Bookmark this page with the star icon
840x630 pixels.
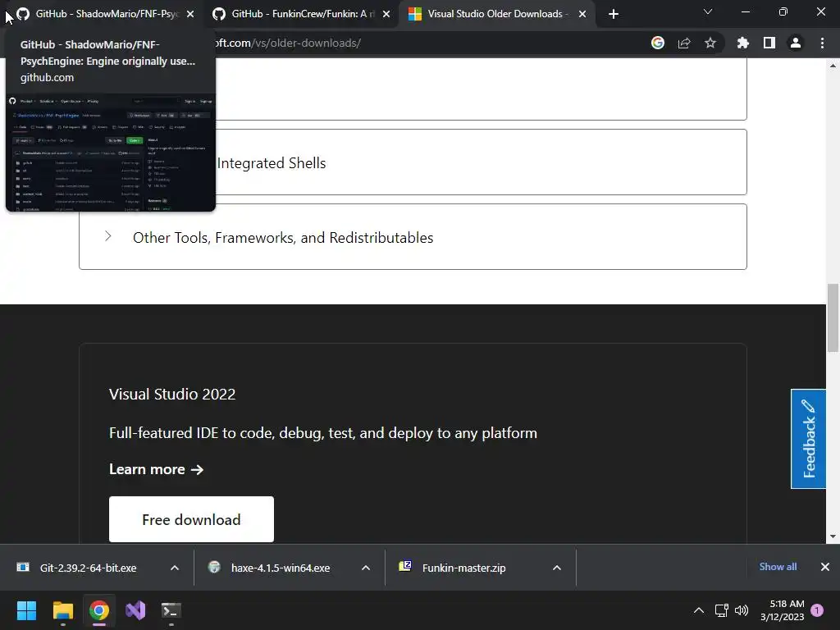pos(710,43)
